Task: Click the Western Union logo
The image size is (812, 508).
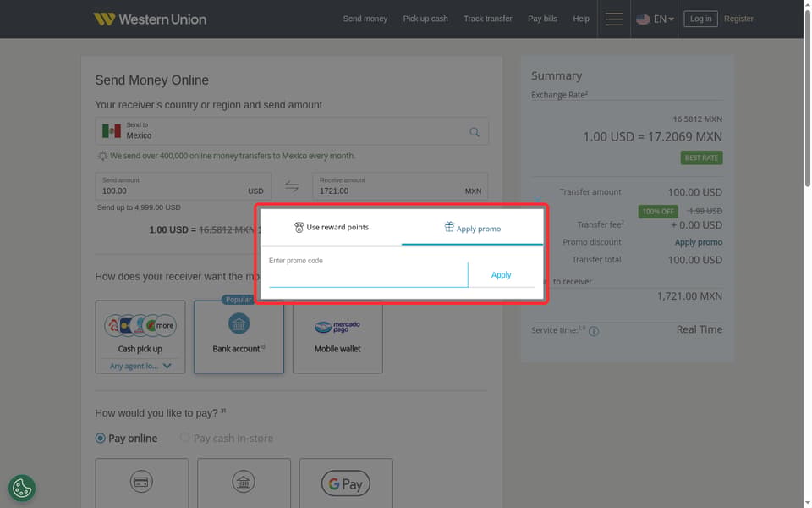Action: [150, 19]
